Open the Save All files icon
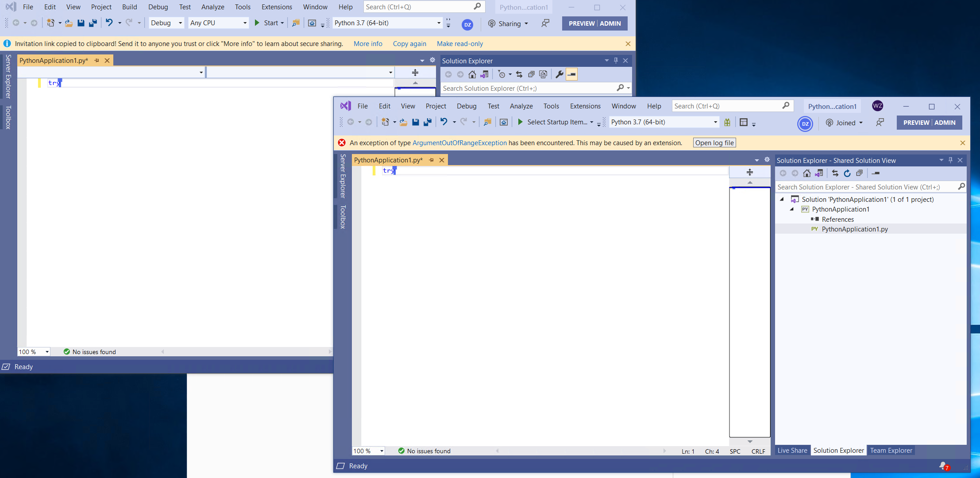This screenshot has width=980, height=478. (x=427, y=122)
